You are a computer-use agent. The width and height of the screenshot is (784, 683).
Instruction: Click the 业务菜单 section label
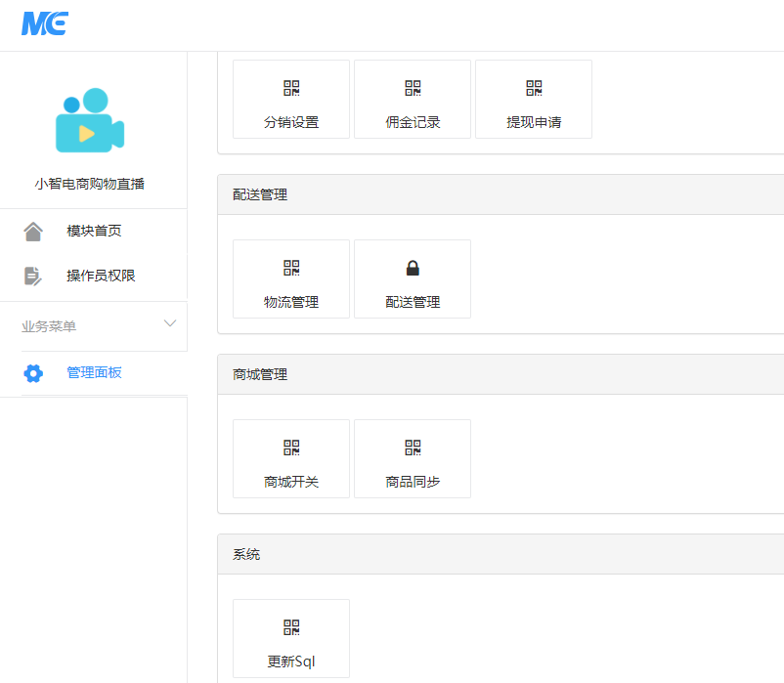coord(49,326)
